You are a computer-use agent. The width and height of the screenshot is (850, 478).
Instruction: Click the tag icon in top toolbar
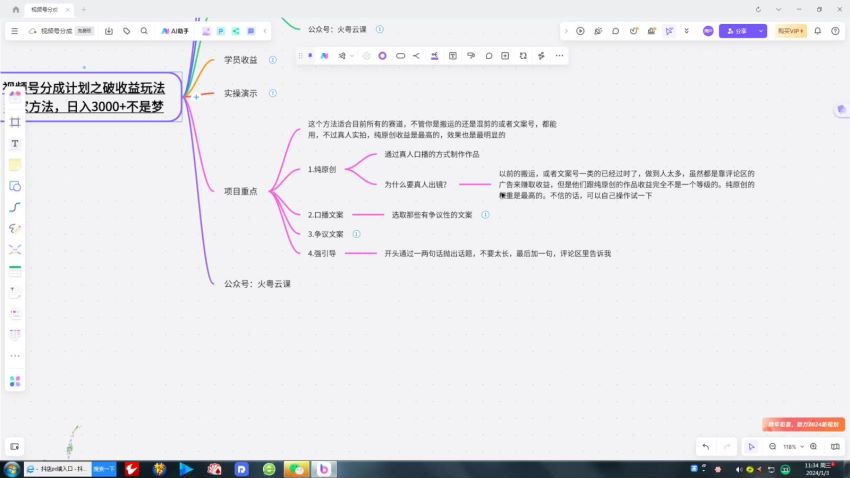coord(126,31)
